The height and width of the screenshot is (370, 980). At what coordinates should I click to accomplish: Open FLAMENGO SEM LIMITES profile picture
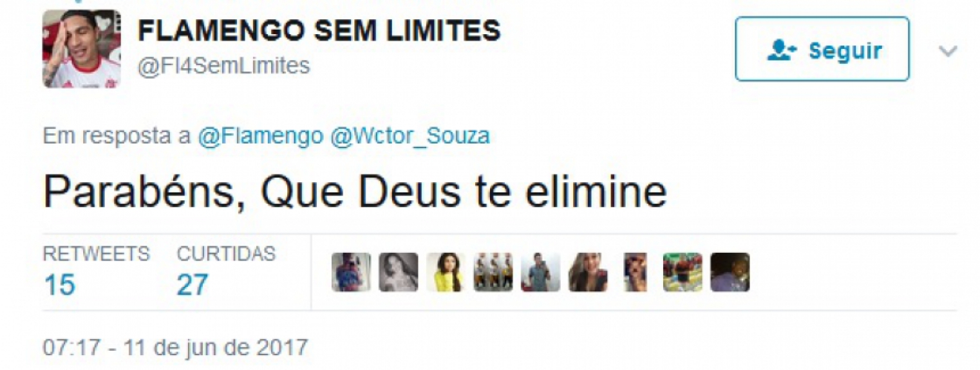82,49
